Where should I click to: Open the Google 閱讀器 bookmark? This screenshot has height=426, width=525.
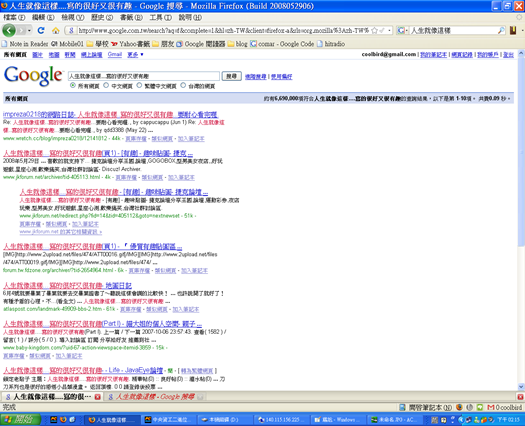201,44
